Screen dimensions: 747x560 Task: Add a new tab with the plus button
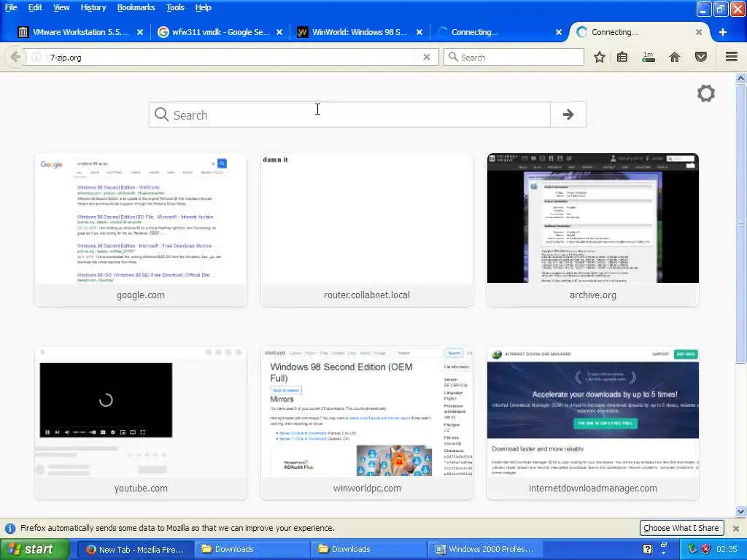[723, 32]
